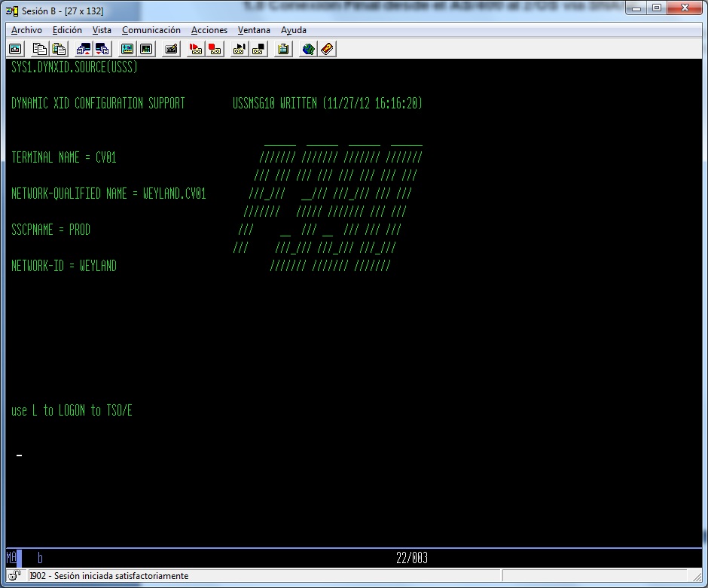Open the Vista menu
The width and height of the screenshot is (708, 588).
coord(102,30)
